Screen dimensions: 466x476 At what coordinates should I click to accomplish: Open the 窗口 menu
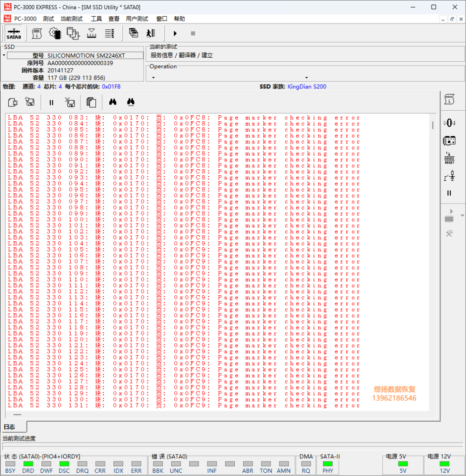pos(162,19)
